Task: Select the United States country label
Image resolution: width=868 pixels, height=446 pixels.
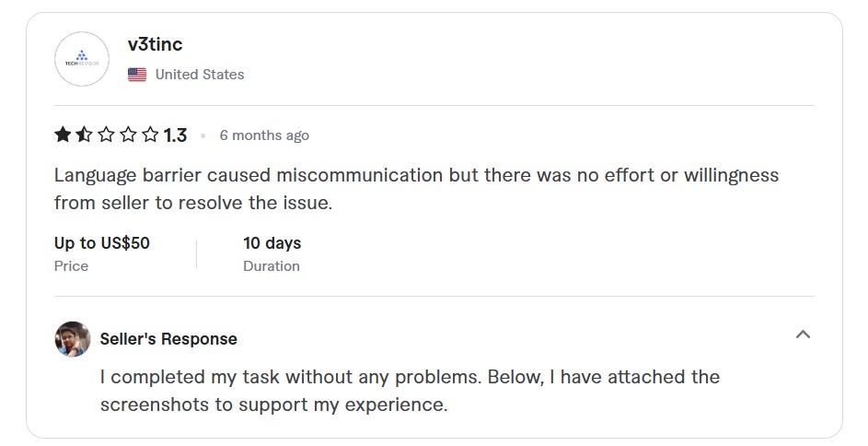Action: [200, 75]
